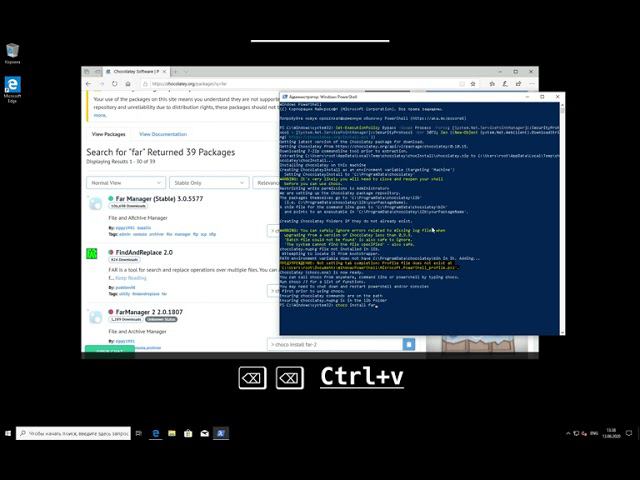Open the Edge add notes pen icon
640x480 pixels.
click(505, 84)
